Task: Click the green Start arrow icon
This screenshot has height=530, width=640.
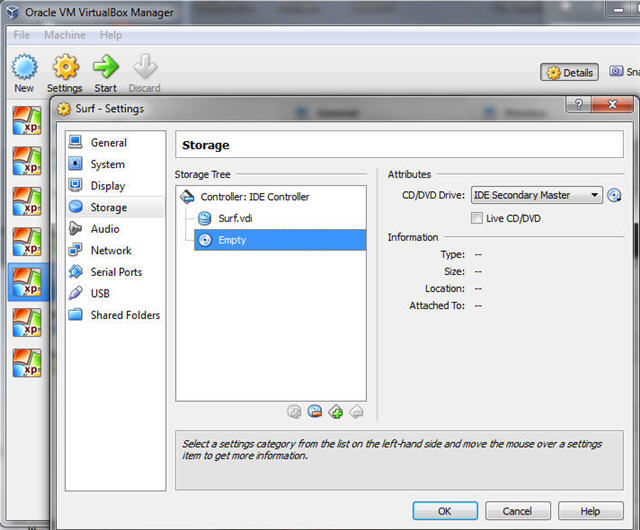Action: coord(105,67)
